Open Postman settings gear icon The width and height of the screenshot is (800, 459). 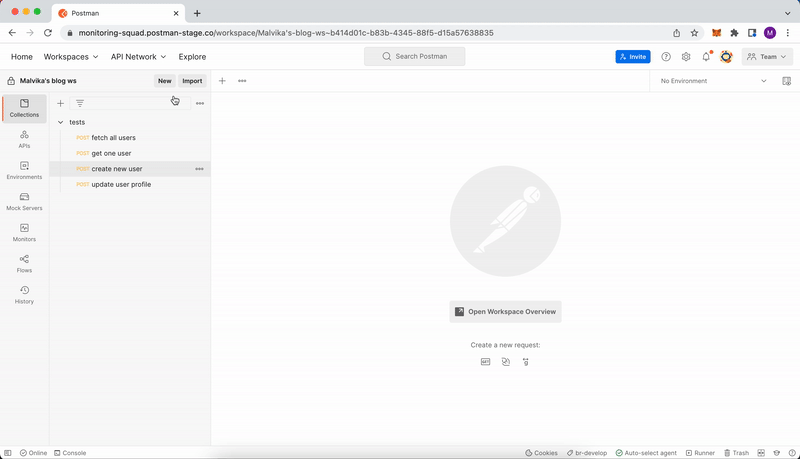pos(686,57)
